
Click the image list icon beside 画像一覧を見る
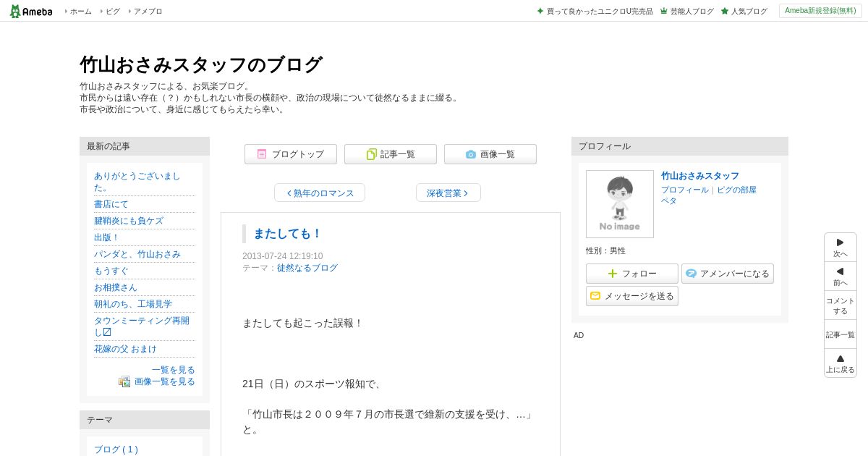coord(124,381)
